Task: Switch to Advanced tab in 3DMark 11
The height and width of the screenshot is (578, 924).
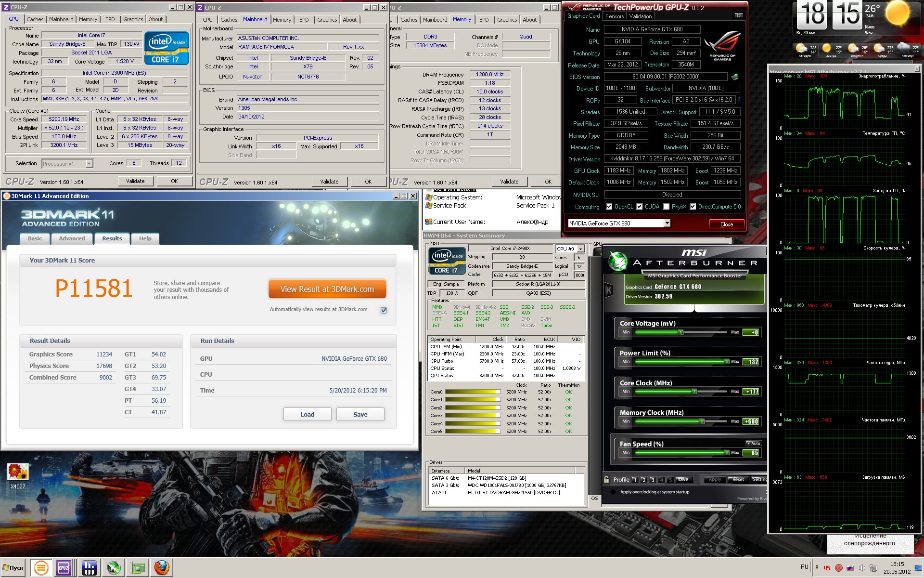Action: [x=72, y=238]
